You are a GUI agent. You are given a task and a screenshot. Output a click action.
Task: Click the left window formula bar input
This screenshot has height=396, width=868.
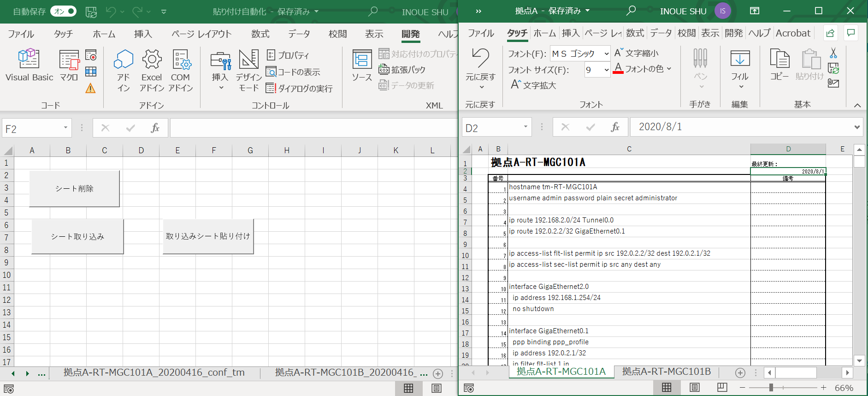click(x=313, y=128)
